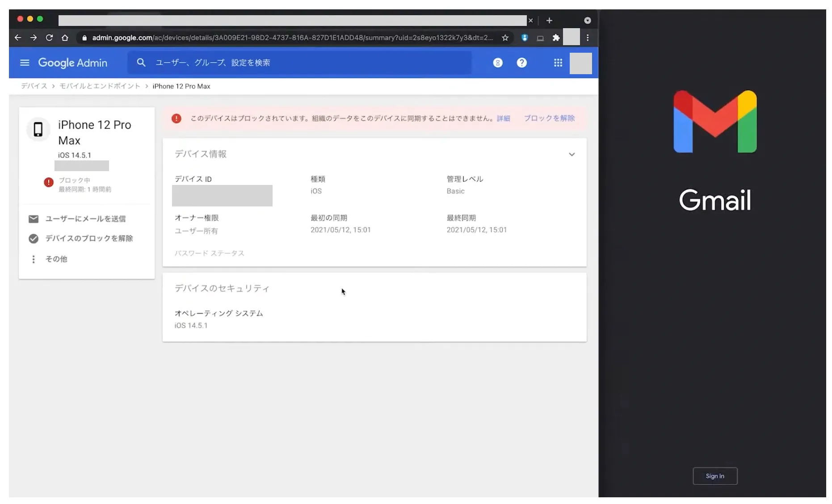Open the account avatar in Google Admin header

pyautogui.click(x=580, y=63)
